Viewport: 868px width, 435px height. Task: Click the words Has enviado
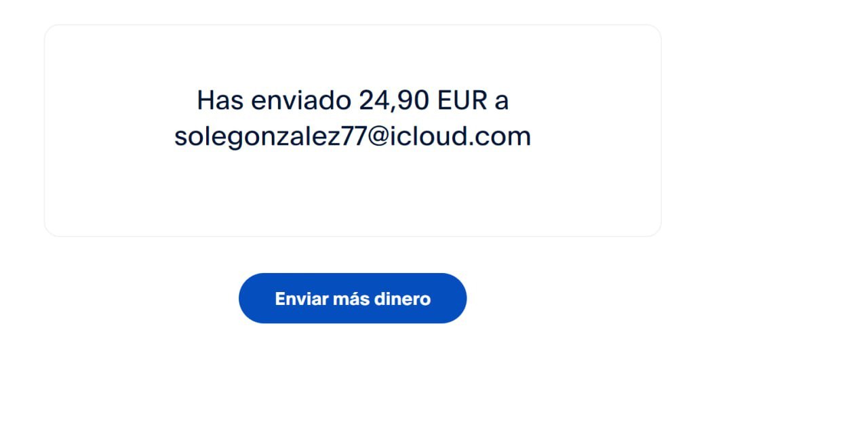point(274,100)
